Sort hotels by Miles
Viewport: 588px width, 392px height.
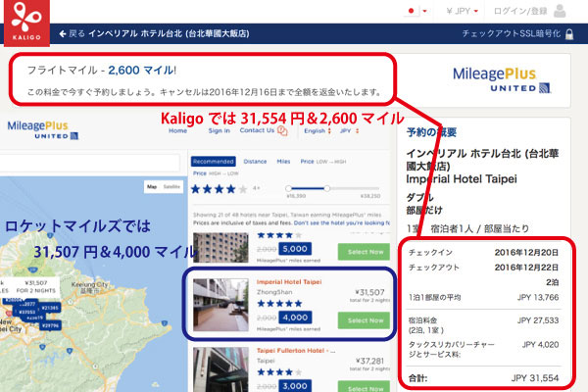point(283,162)
